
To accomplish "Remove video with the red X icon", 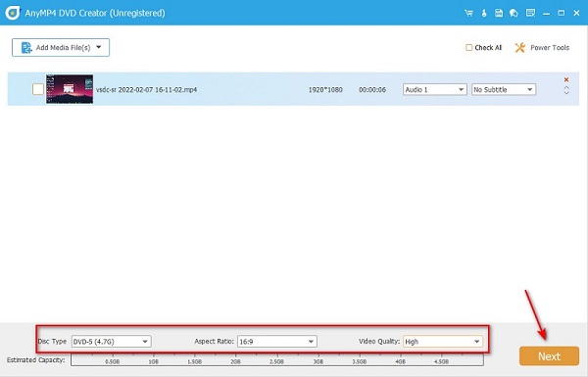I will 566,79.
